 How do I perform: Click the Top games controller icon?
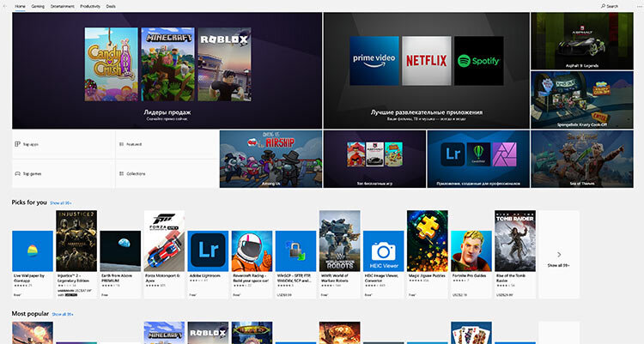(18, 173)
